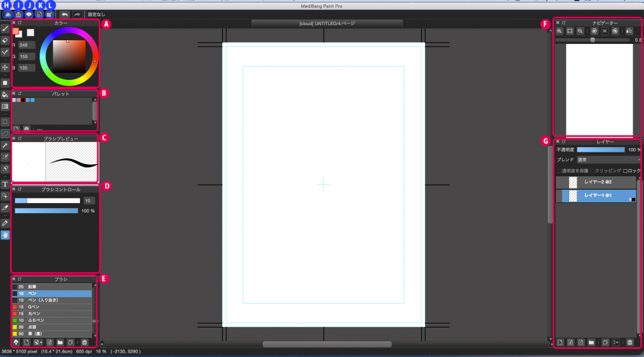Close the カラー panel
Screen dimensions: 644x357
[14, 23]
